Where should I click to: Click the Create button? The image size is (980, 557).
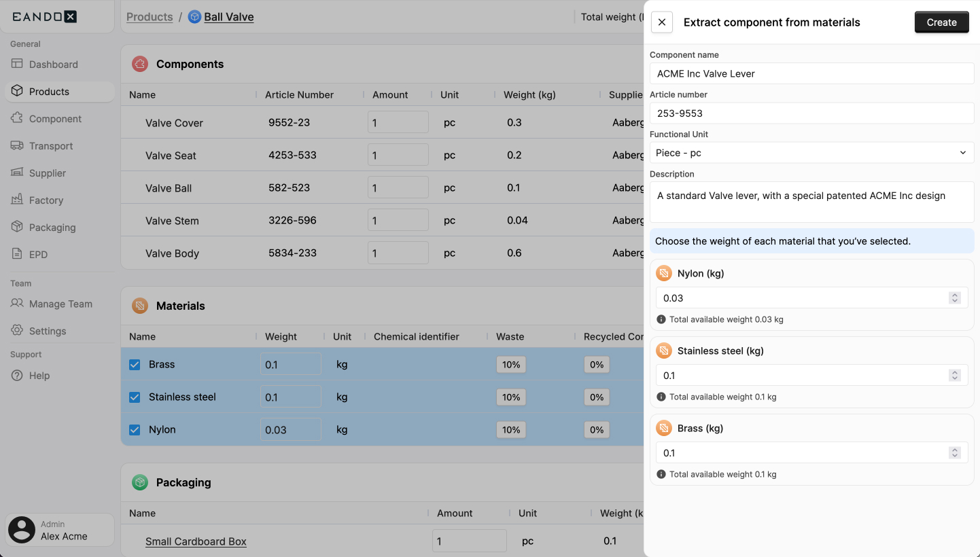941,22
